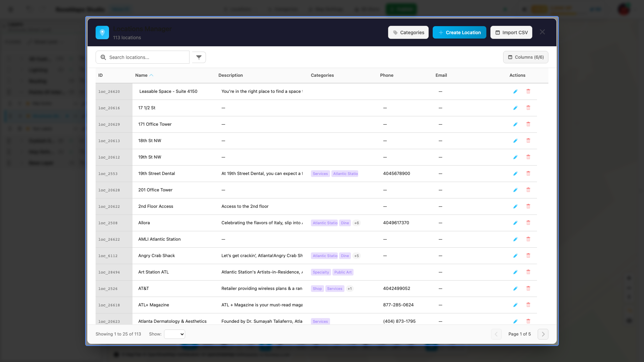The height and width of the screenshot is (362, 644).
Task: Edit the 2nd Floor Access location
Action: click(515, 206)
